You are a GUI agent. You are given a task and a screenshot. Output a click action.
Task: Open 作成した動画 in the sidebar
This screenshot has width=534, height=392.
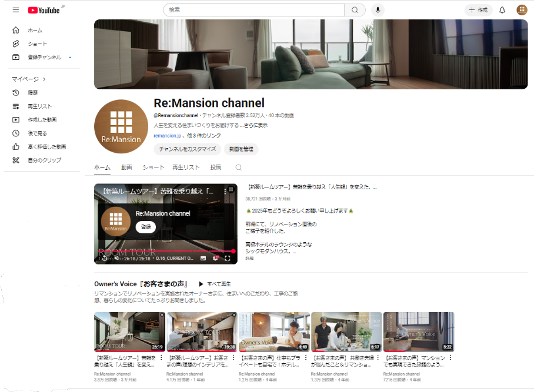pos(34,120)
